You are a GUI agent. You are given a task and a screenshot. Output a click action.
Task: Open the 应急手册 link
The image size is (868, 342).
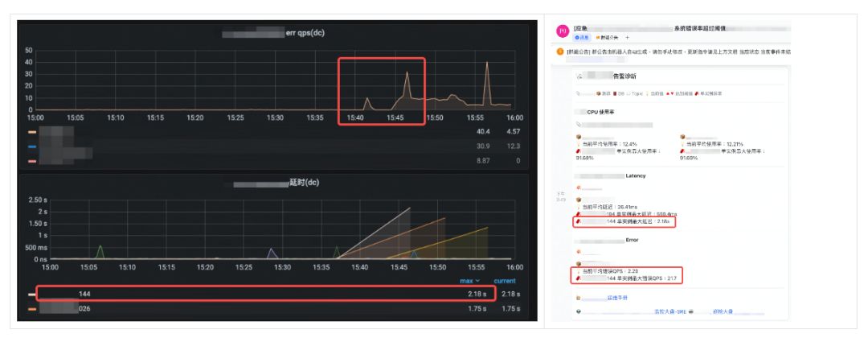617,297
